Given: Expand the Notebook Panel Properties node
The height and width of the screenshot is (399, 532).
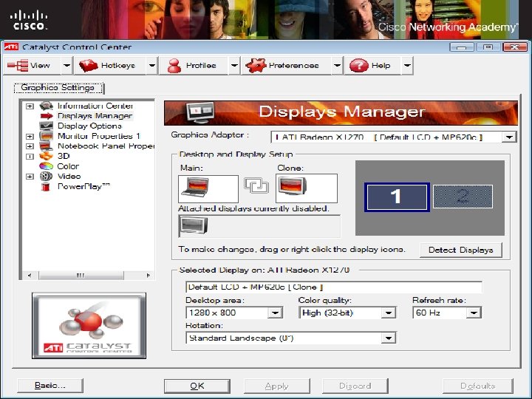Looking at the screenshot, I should click(30, 146).
